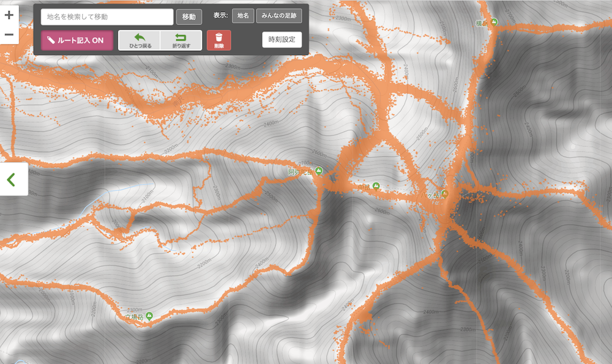
Task: Zoom out with the minus button
Action: tap(9, 35)
